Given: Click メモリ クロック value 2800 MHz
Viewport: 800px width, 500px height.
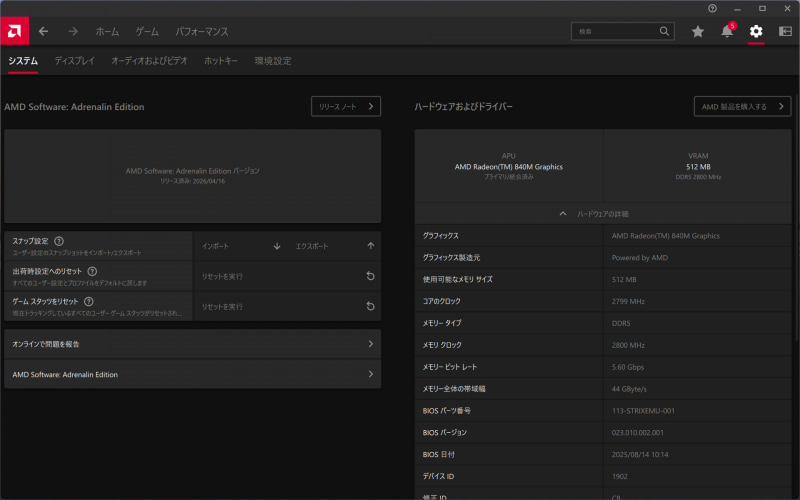Looking at the screenshot, I should [628, 345].
